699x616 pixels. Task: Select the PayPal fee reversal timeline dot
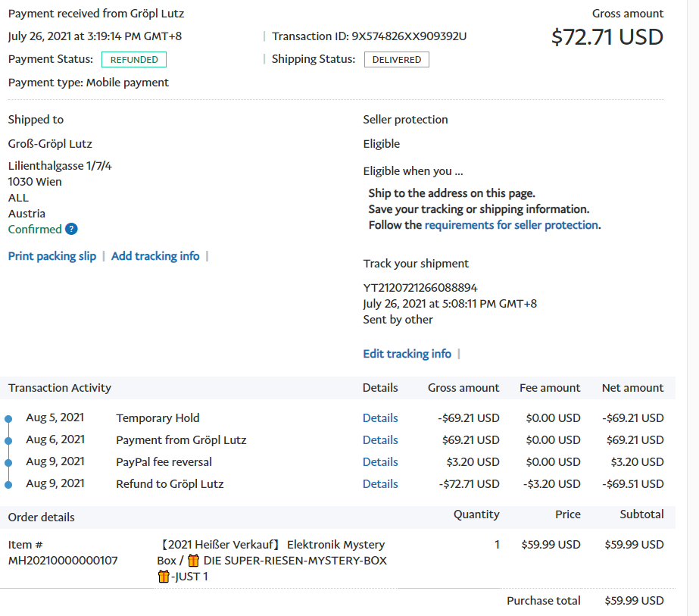[8, 463]
